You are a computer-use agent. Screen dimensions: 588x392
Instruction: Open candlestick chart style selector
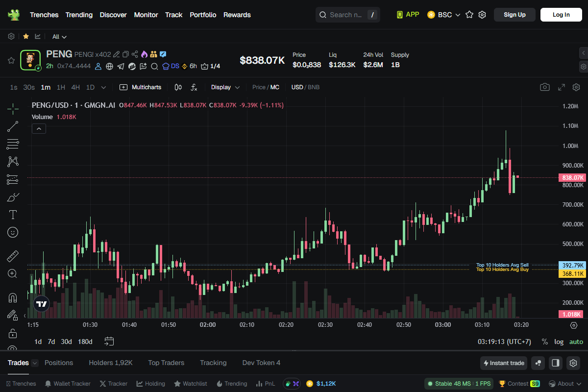click(x=178, y=87)
